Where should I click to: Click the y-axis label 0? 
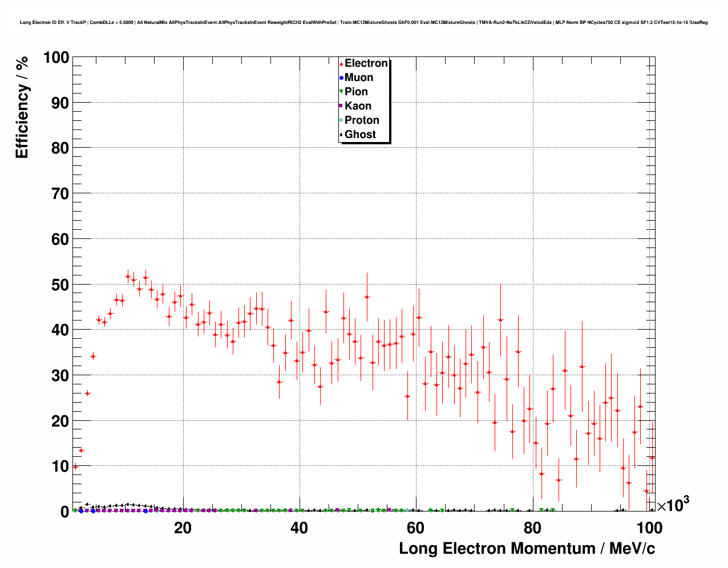coord(65,512)
